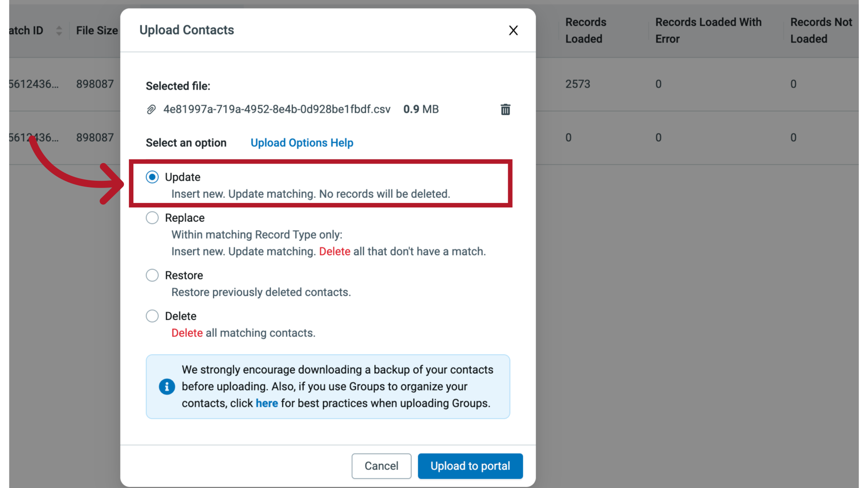Expand the File Size column header
Viewport: 868px width, 488px height.
(97, 31)
